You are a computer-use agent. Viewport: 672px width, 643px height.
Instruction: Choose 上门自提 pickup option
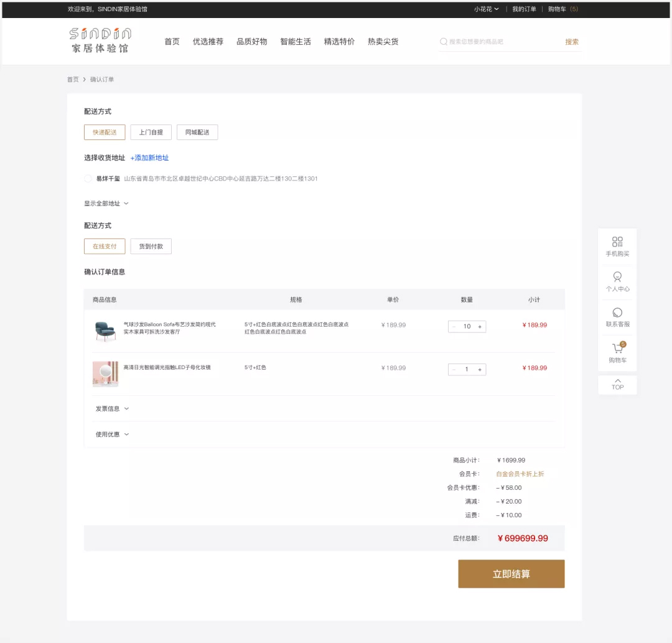(x=151, y=133)
